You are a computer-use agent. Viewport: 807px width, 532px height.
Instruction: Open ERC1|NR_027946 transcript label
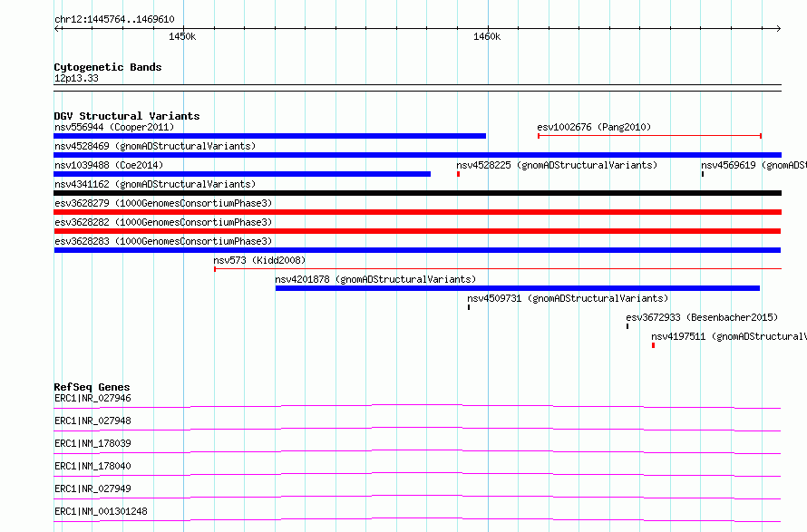coord(92,398)
